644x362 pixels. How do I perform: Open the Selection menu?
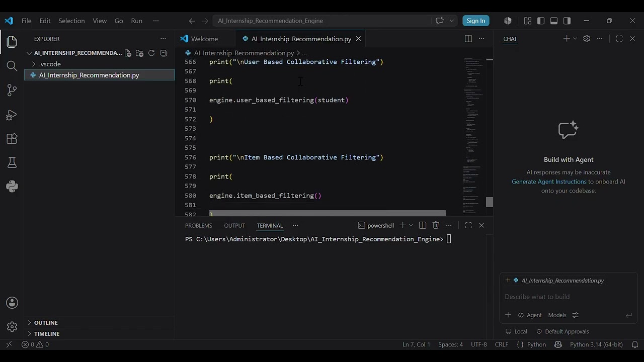click(71, 21)
